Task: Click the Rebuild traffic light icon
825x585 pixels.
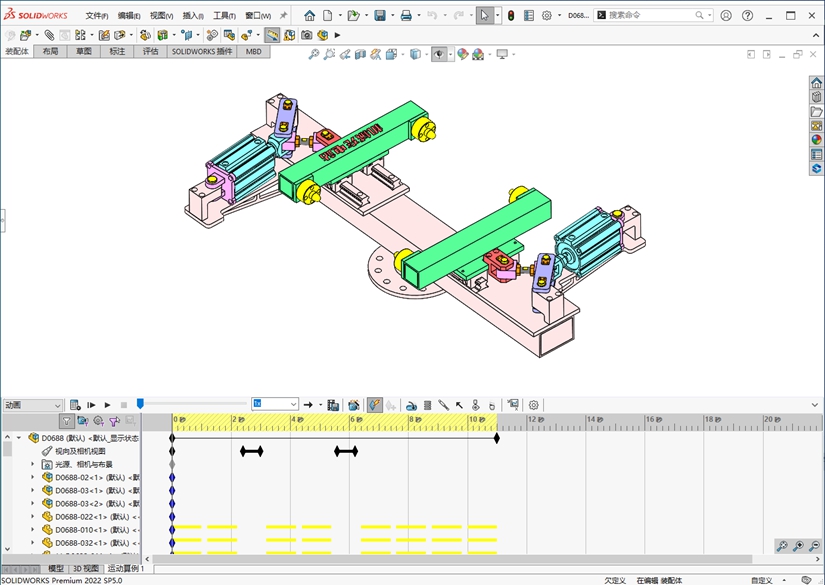Action: pos(511,16)
